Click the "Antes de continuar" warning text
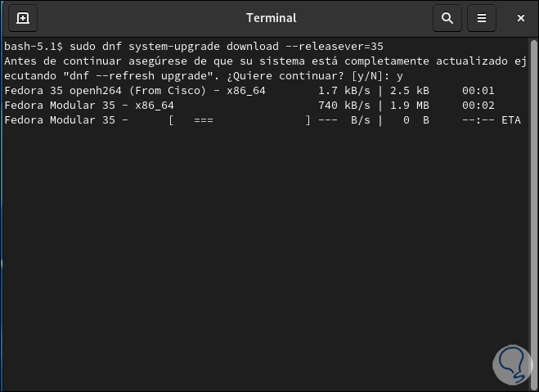 (x=57, y=61)
